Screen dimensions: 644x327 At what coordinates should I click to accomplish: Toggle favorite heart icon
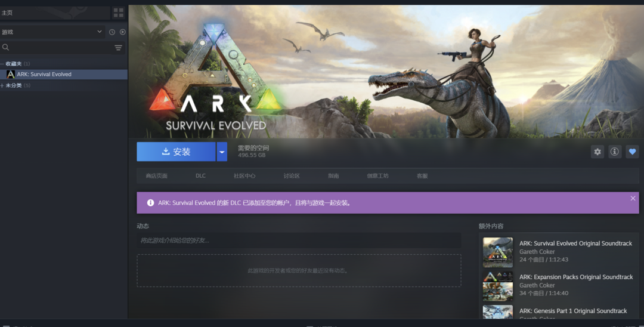(632, 152)
